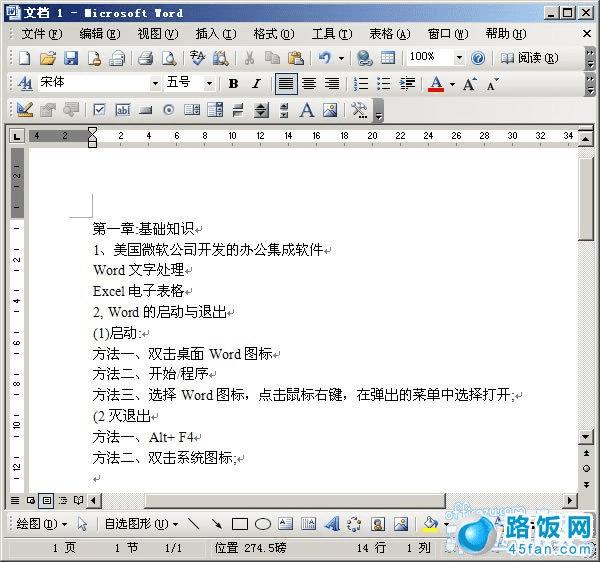The height and width of the screenshot is (562, 600).
Task: Open the 表格 table menu
Action: coord(390,34)
